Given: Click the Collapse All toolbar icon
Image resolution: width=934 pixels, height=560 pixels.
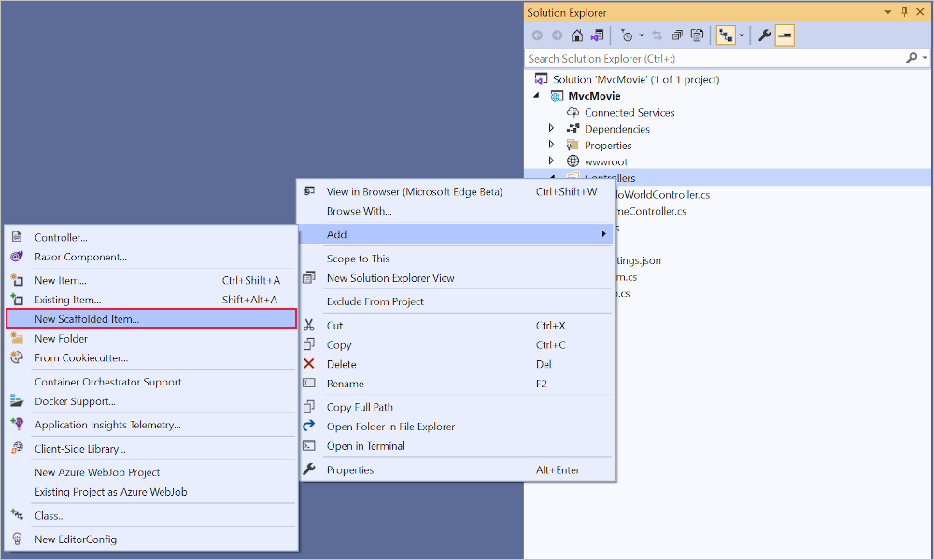Looking at the screenshot, I should point(677,35).
